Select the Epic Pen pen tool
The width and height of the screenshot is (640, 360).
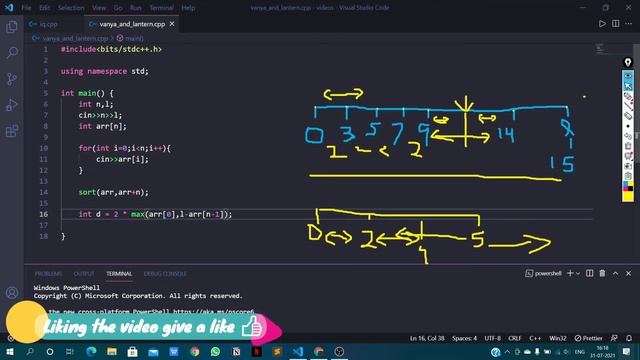tap(628, 96)
